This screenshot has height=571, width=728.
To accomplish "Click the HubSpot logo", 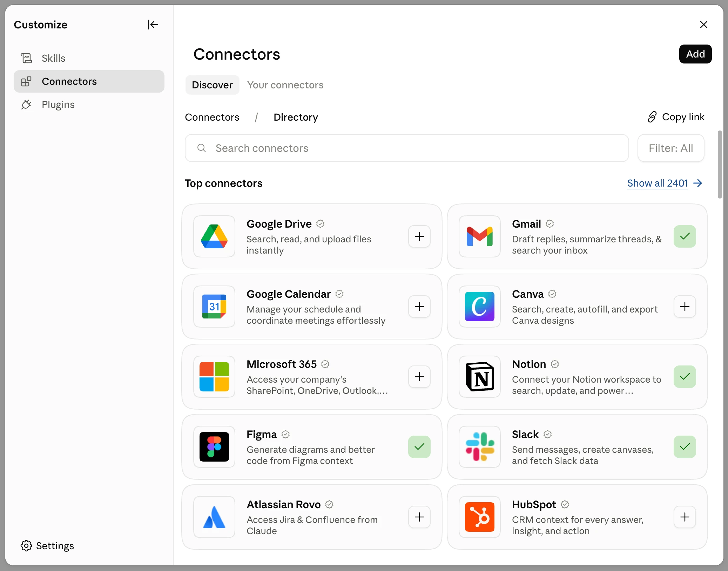I will [x=479, y=517].
